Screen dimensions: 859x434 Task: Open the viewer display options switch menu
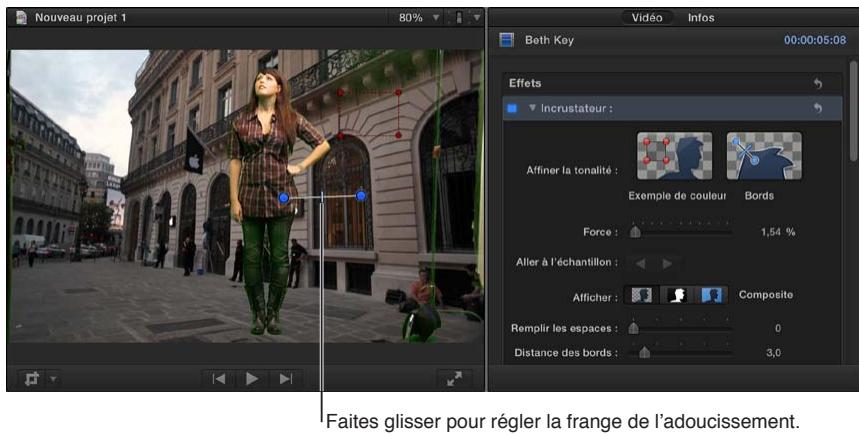point(465,18)
